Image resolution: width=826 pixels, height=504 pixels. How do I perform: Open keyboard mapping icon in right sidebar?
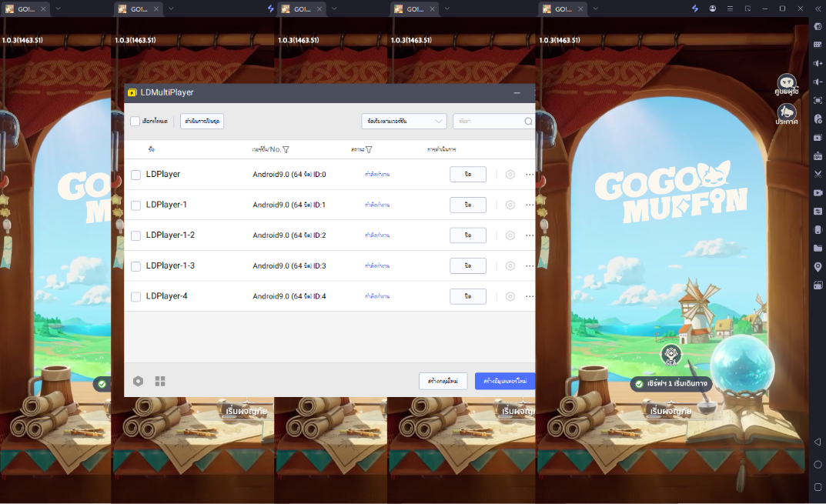point(818,45)
